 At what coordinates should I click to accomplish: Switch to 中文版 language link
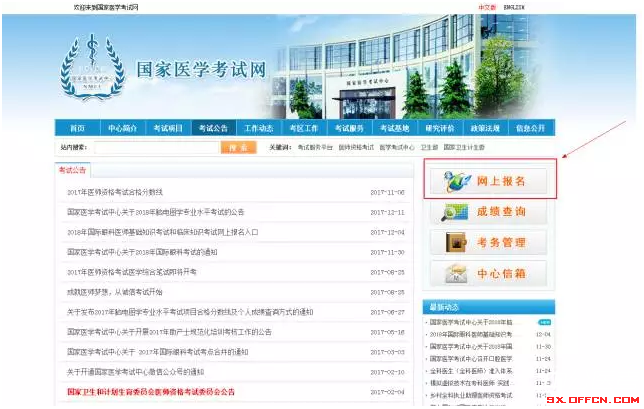tap(487, 7)
